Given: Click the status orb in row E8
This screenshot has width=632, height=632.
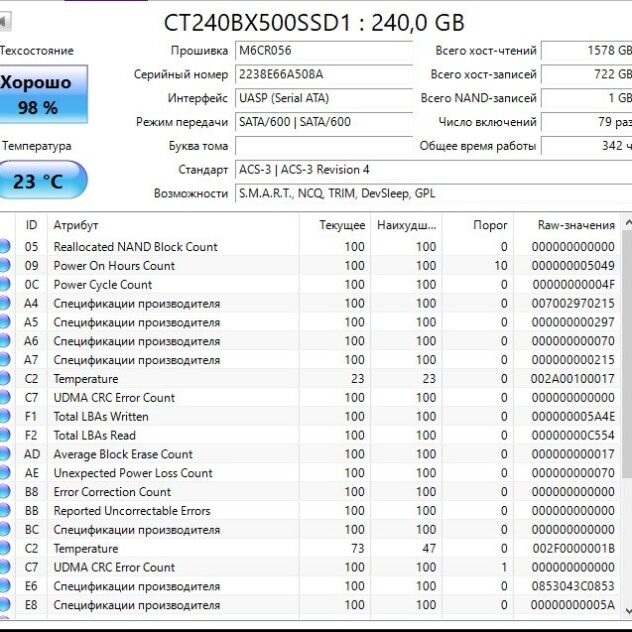Looking at the screenshot, I should point(4,605).
